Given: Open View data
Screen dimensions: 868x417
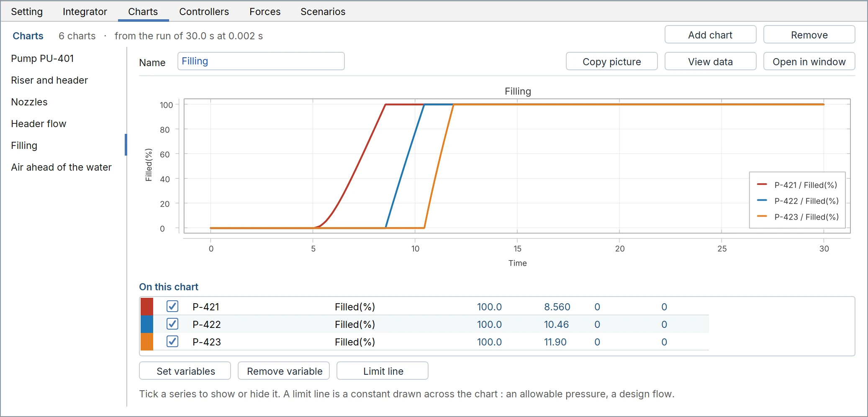Looking at the screenshot, I should click(x=710, y=61).
